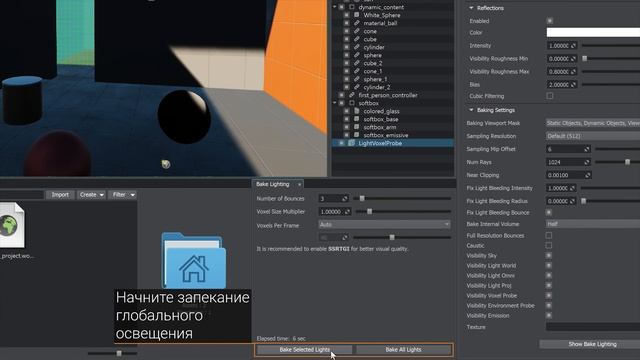
Task: Click the Show Bake Lighting button
Action: pyautogui.click(x=591, y=344)
